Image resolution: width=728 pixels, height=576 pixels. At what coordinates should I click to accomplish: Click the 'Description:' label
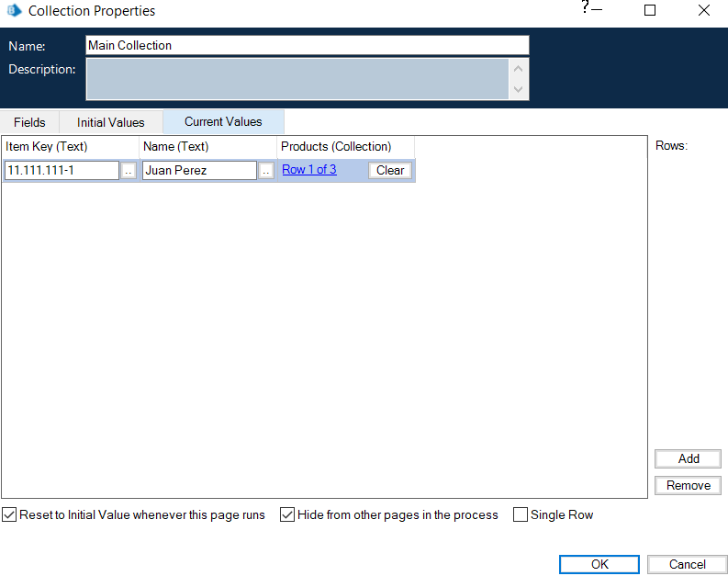[42, 69]
